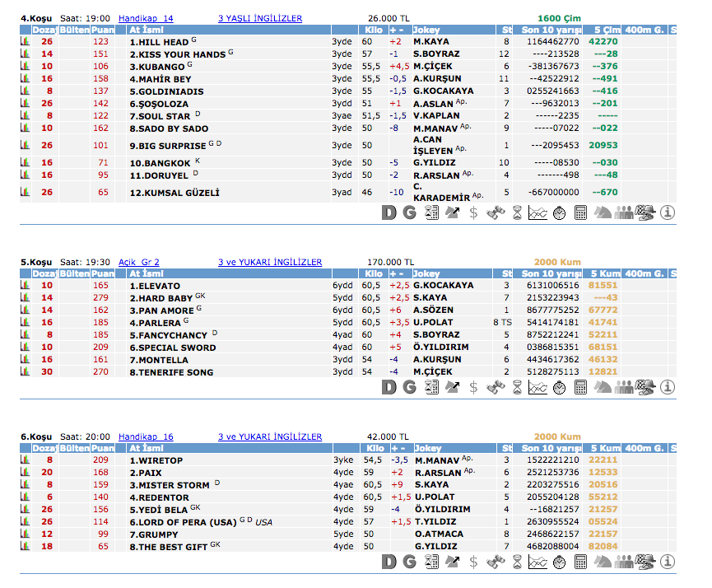The image size is (712, 588).
Task: Click the calculator icon under race 4
Action: pyautogui.click(x=581, y=212)
